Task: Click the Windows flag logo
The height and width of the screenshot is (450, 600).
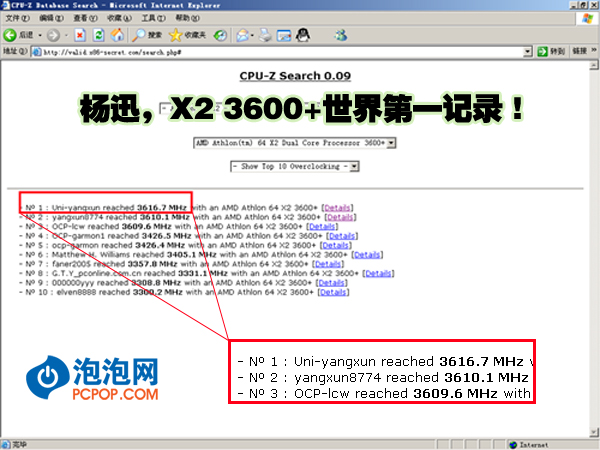Action: [587, 18]
